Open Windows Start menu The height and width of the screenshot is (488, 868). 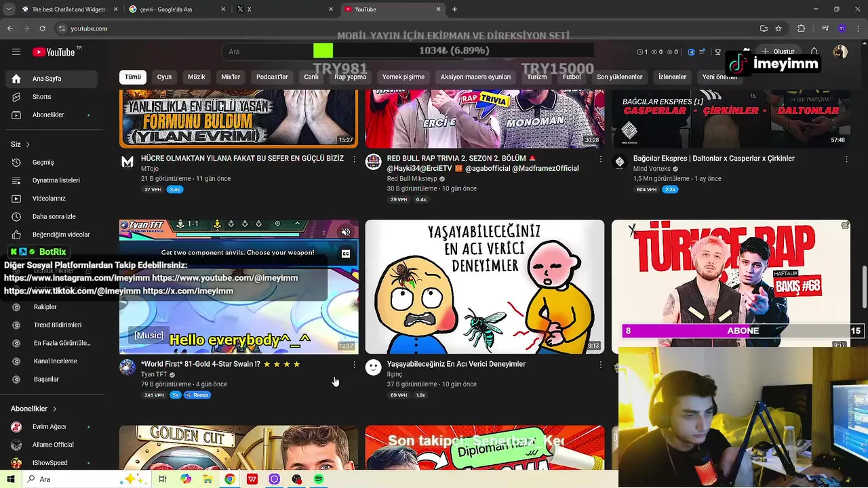(10, 479)
